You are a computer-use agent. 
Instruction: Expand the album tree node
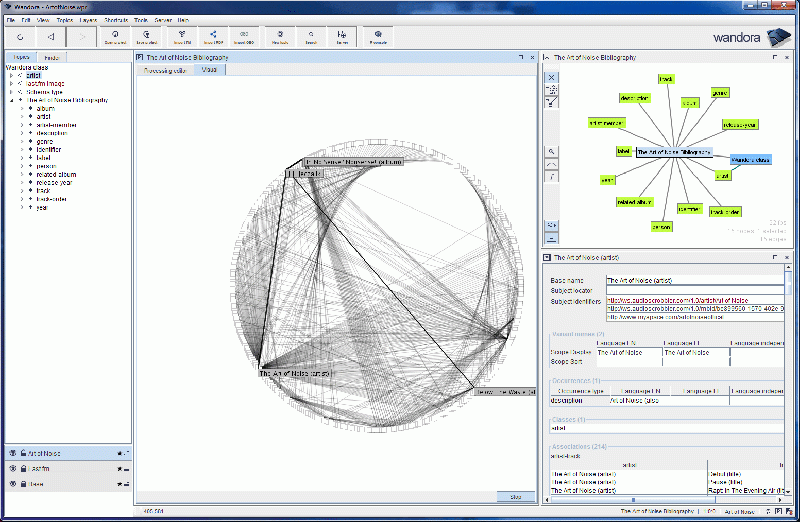tap(21, 109)
